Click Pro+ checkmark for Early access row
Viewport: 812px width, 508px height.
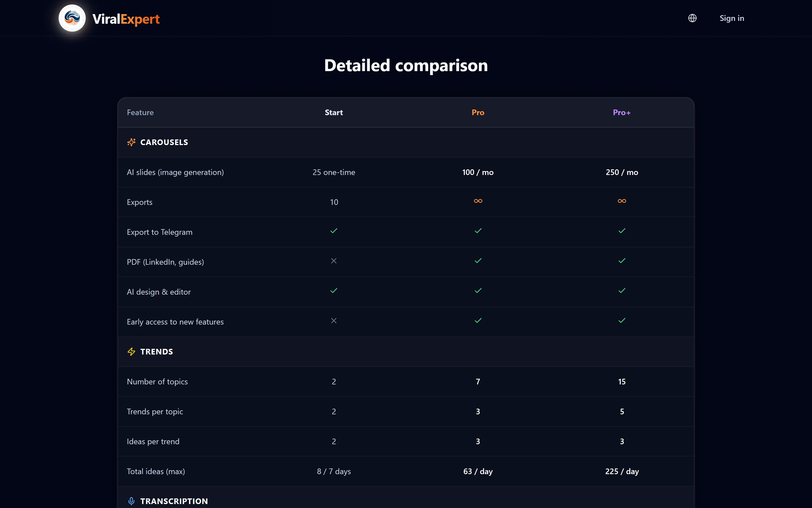622,321
